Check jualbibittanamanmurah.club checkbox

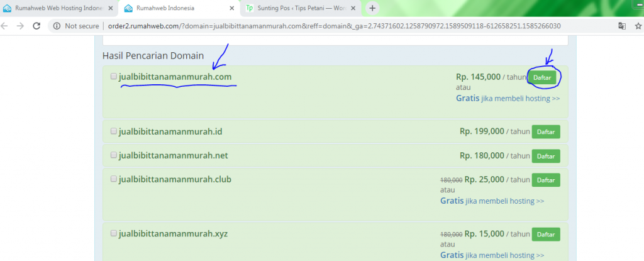[114, 179]
